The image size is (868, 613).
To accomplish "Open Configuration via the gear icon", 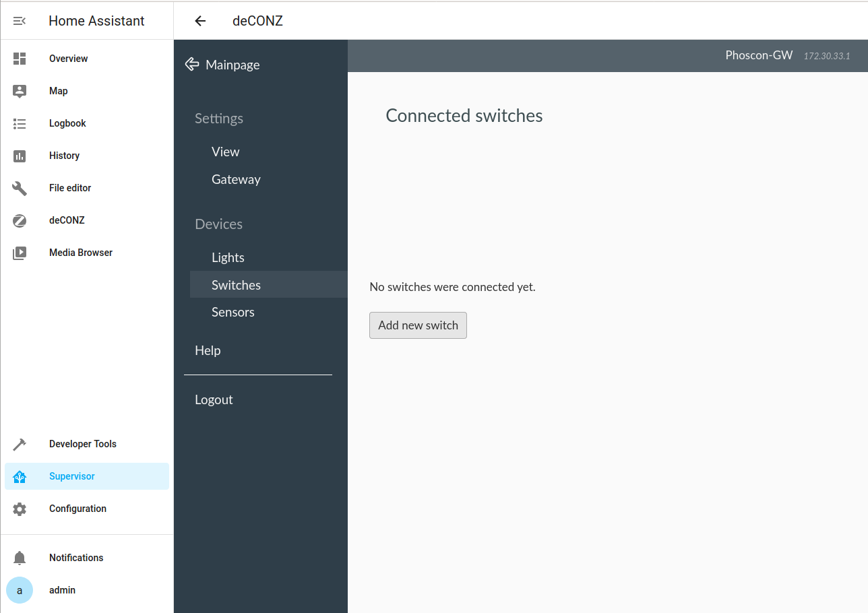I will pos(20,509).
